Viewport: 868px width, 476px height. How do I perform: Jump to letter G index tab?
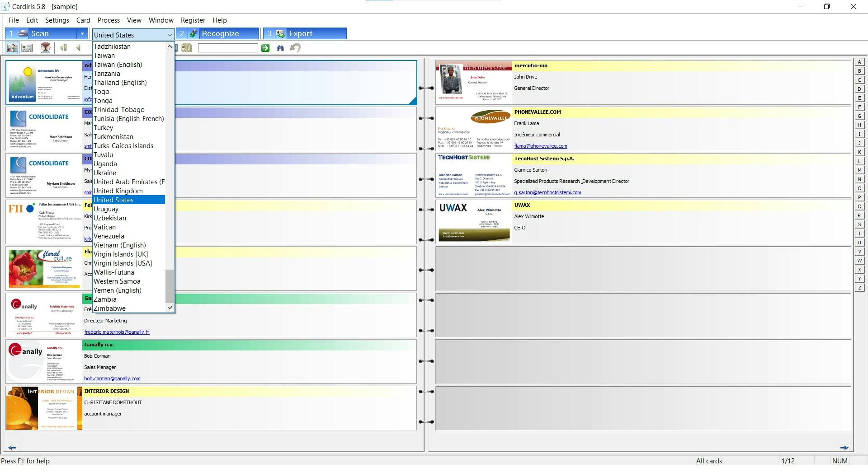pyautogui.click(x=859, y=117)
